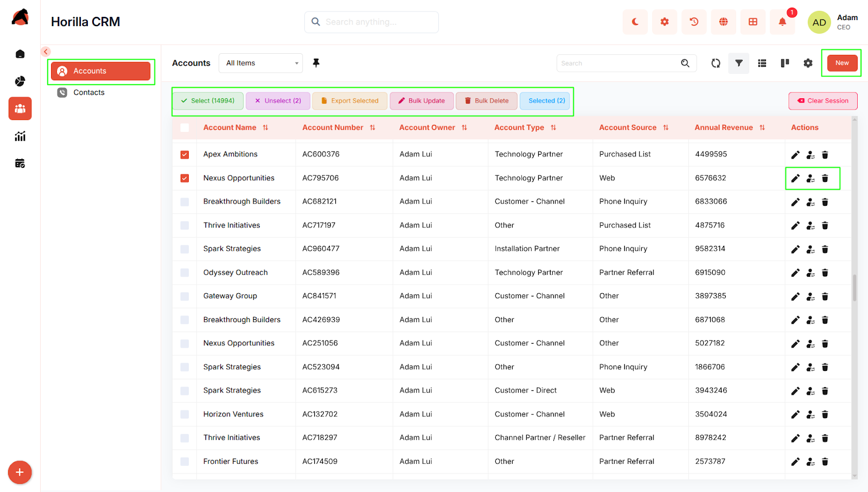Switch to list view icon
868x492 pixels.
click(x=762, y=64)
